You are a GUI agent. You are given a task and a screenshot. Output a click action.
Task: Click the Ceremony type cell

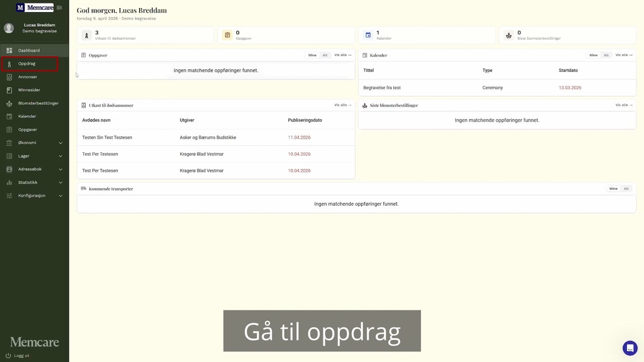point(493,87)
